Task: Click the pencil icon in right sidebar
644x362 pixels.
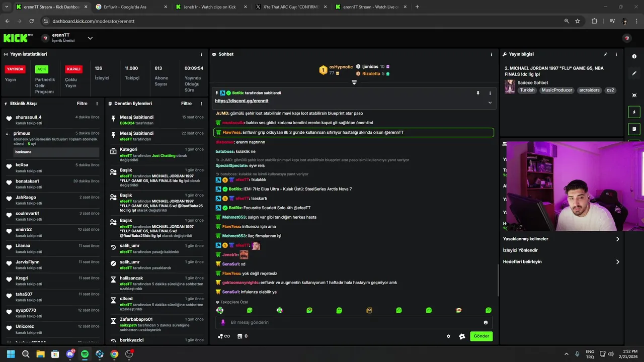Action: 634,73
